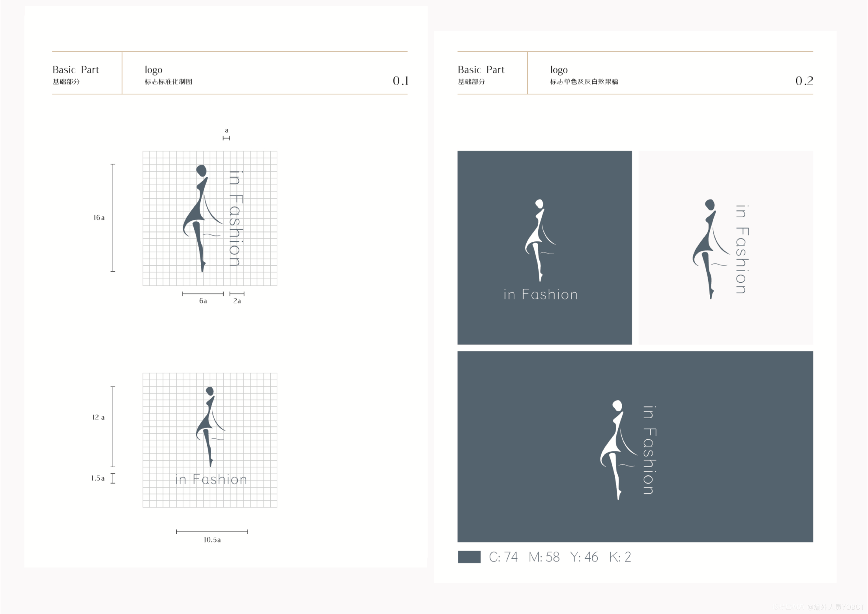Click the 'Basic Part' heading on the left page
The height and width of the screenshot is (614, 868).
click(76, 70)
